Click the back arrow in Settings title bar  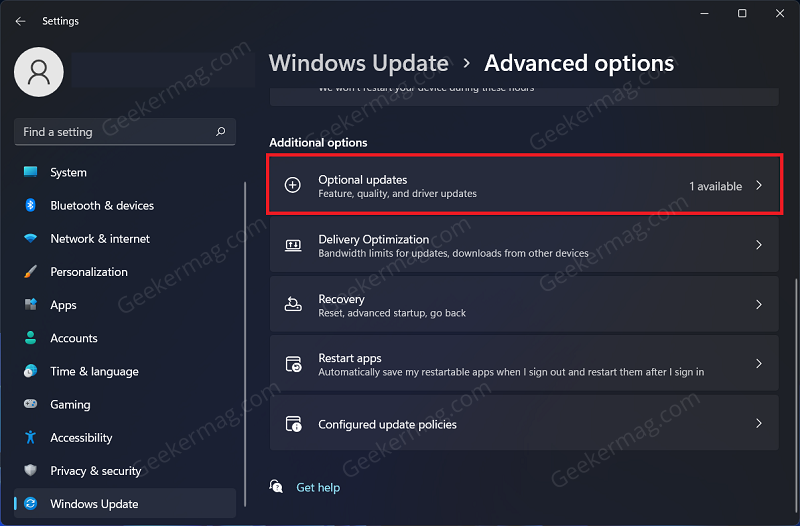pos(20,21)
